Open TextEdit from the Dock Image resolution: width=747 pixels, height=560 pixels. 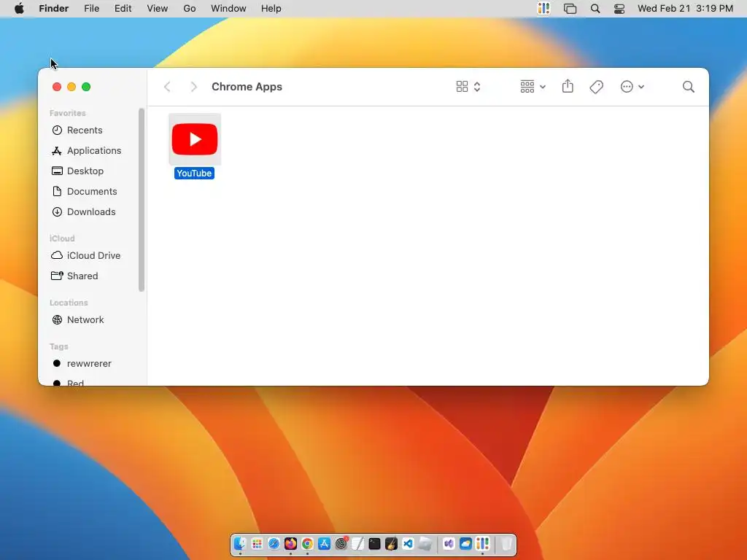point(357,543)
